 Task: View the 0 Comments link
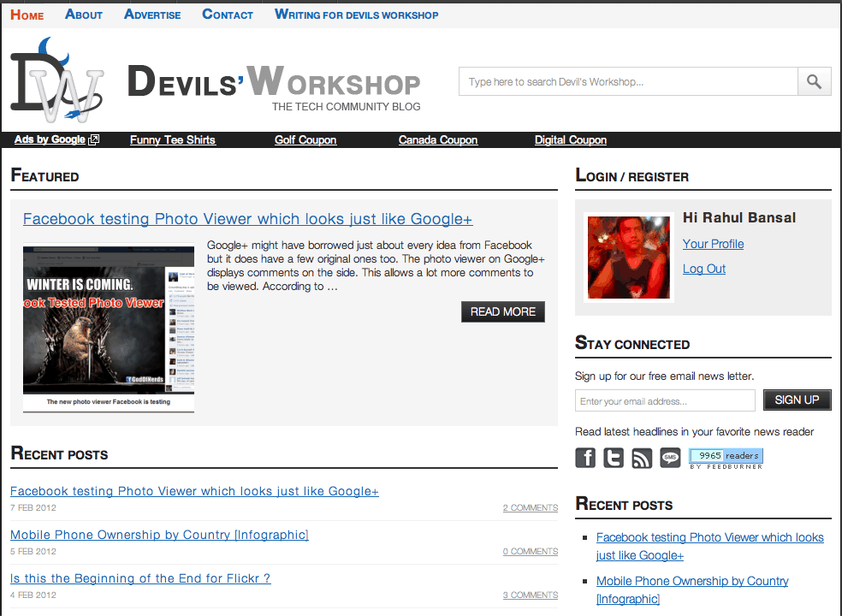(531, 552)
